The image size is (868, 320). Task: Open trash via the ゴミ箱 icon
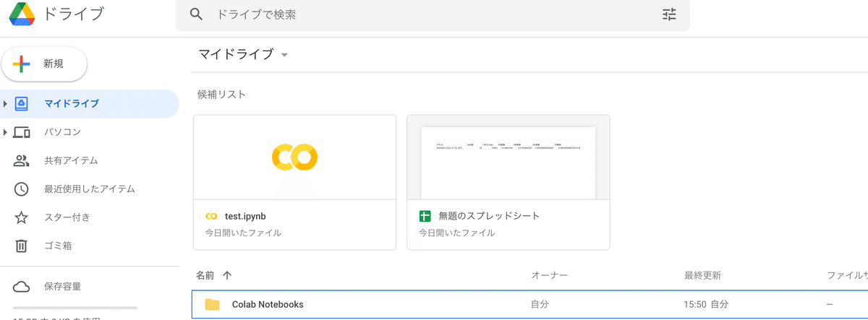(22, 246)
